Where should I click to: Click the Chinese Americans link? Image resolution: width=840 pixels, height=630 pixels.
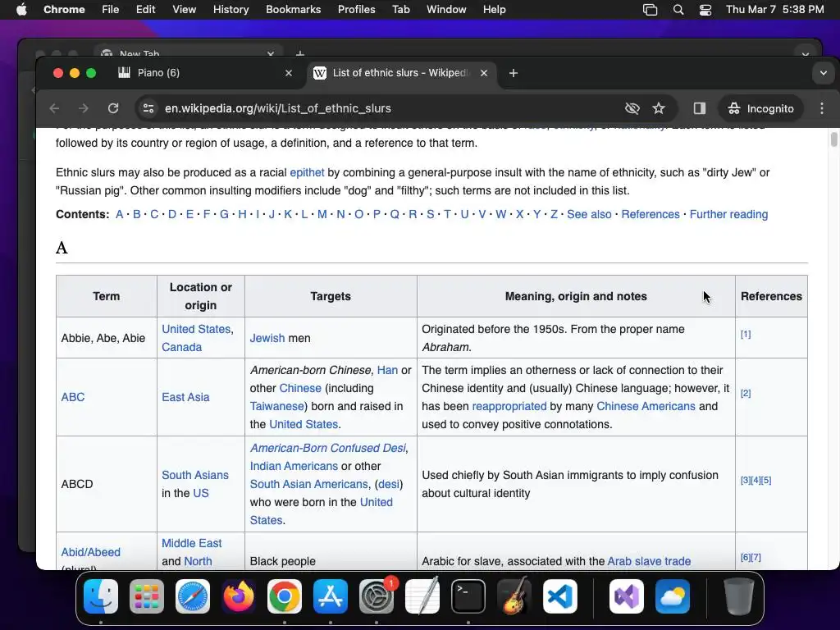pos(646,406)
